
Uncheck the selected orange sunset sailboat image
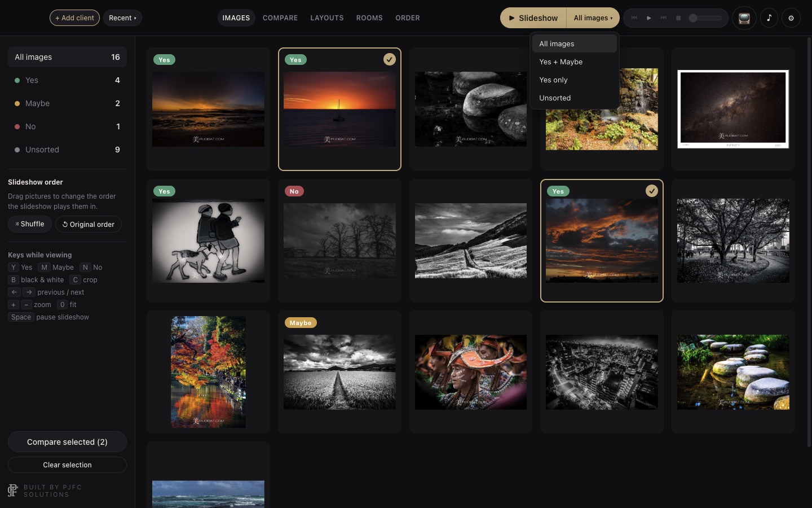coord(390,59)
